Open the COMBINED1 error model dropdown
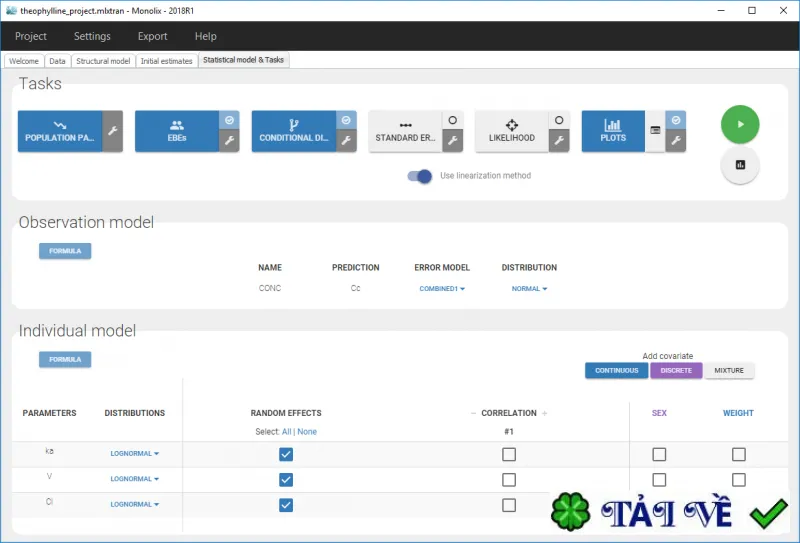The image size is (800, 543). 442,289
